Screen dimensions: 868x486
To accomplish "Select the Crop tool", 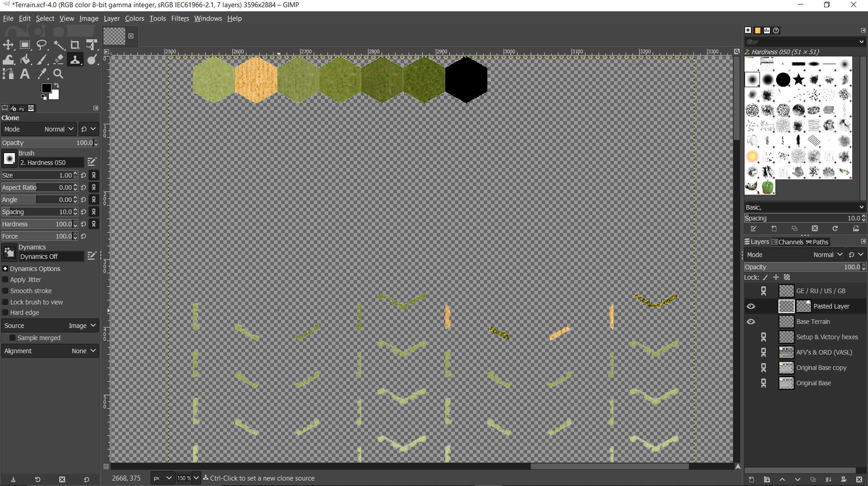I will tap(75, 45).
